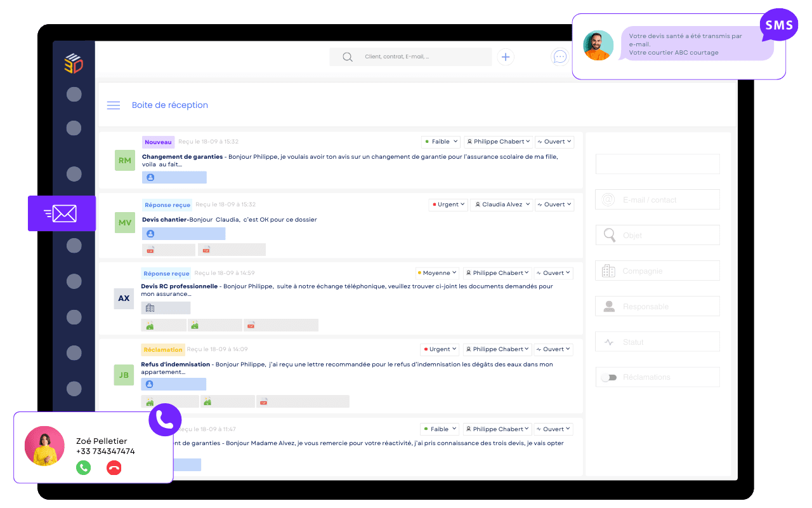
Task: Click the Responsable filter field
Action: pos(658,306)
